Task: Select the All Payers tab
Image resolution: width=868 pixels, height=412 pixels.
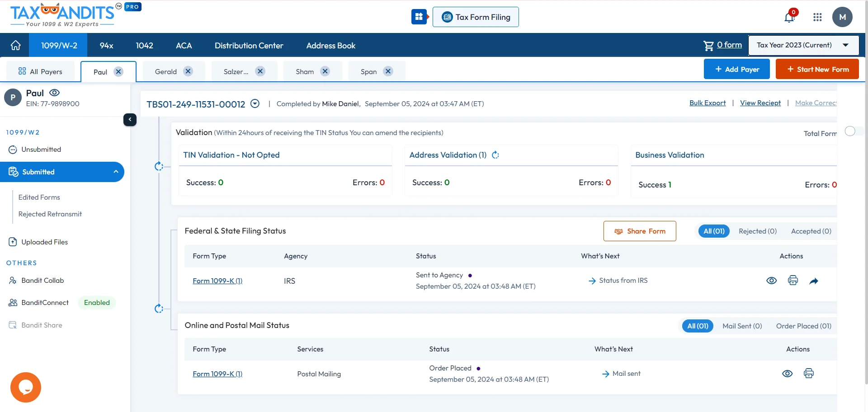Action: 40,71
